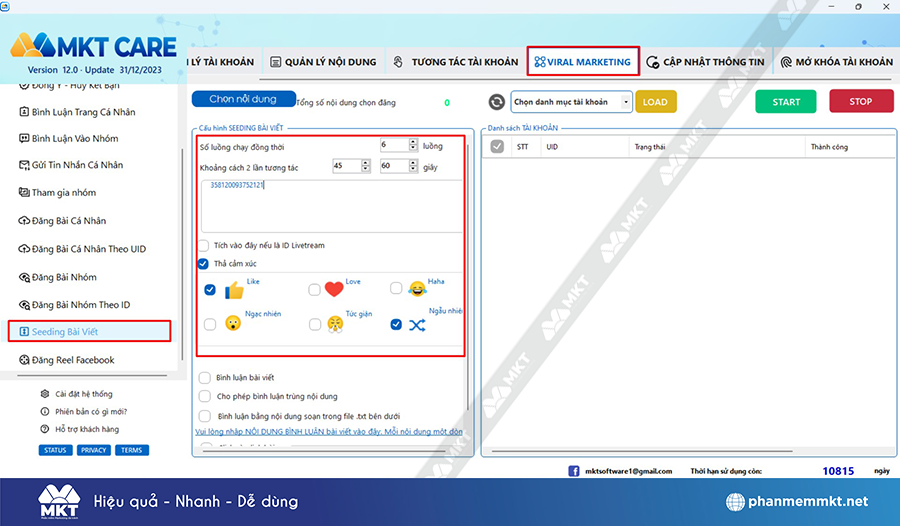Viewport: 900px width, 526px height.
Task: Enable the Love reaction checkbox
Action: click(x=314, y=289)
